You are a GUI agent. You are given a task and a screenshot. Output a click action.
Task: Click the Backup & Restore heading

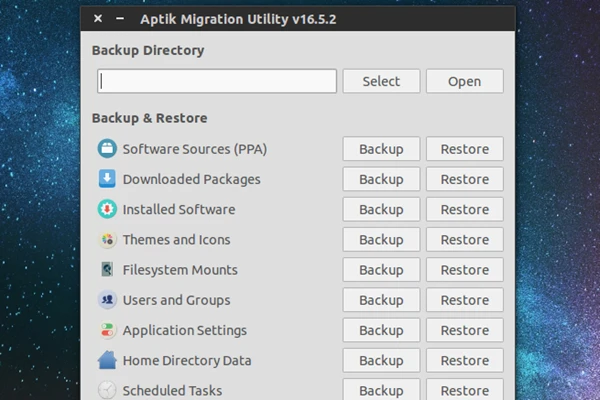point(149,118)
